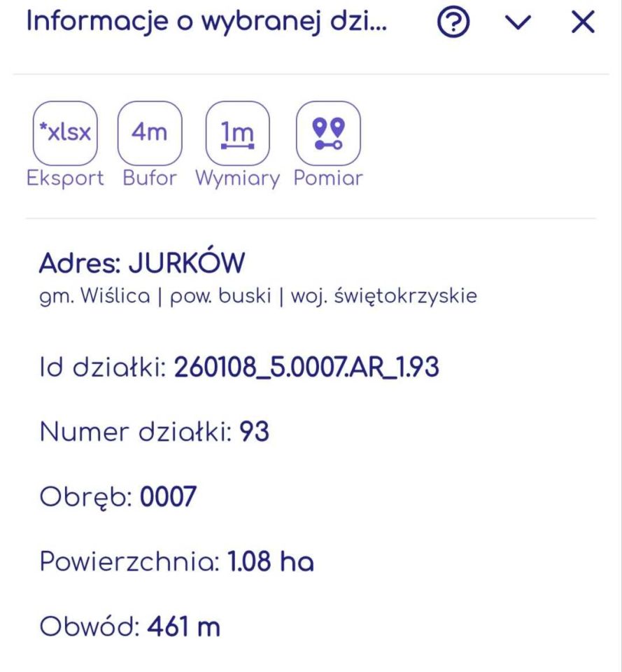This screenshot has width=622, height=672.
Task: Export parcel data via the *xlsx icon
Action: tap(64, 132)
